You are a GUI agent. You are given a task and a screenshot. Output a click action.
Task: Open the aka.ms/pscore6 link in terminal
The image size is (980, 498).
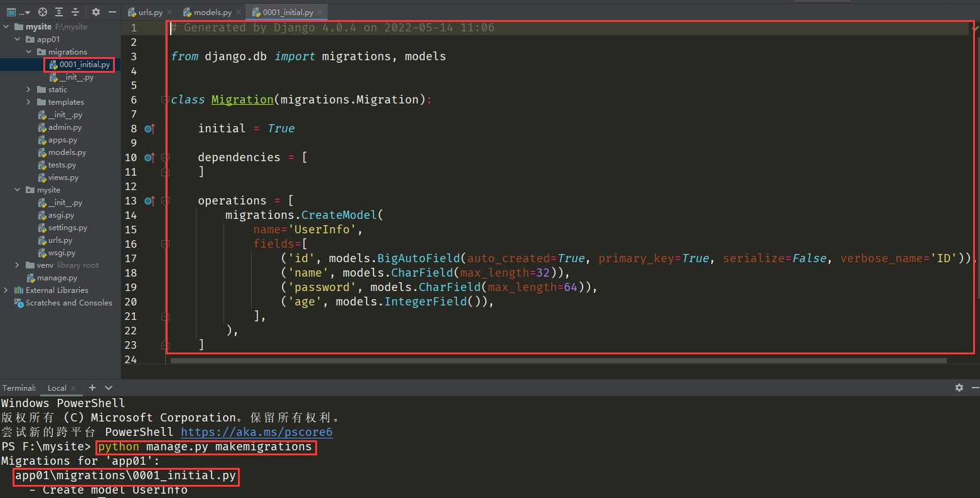(x=256, y=432)
